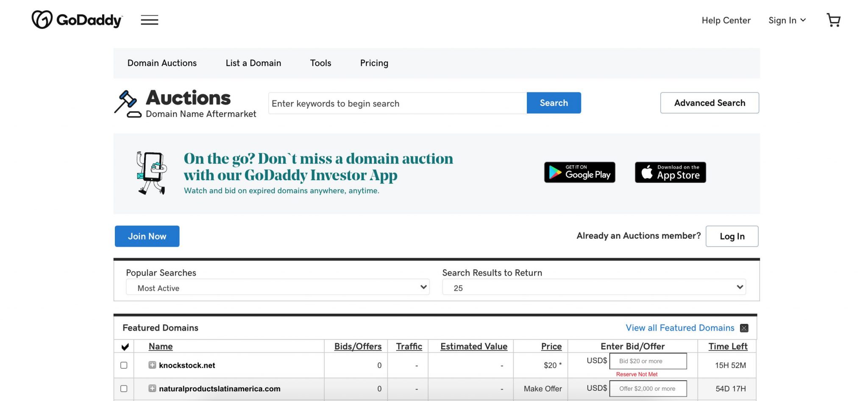Click the Log In button

pos(732,236)
